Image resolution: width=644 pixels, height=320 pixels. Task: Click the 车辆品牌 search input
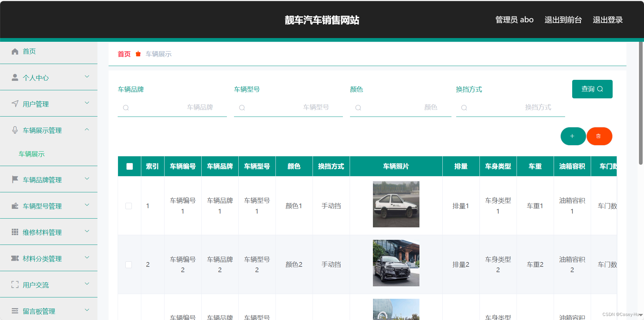tap(172, 108)
